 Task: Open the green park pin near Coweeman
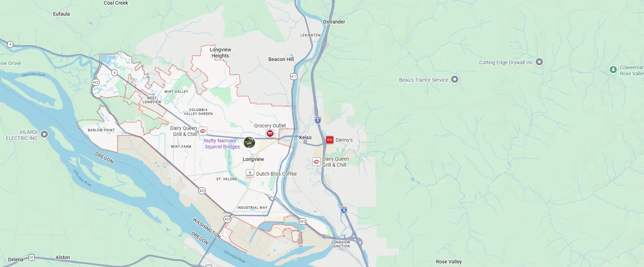tap(613, 70)
